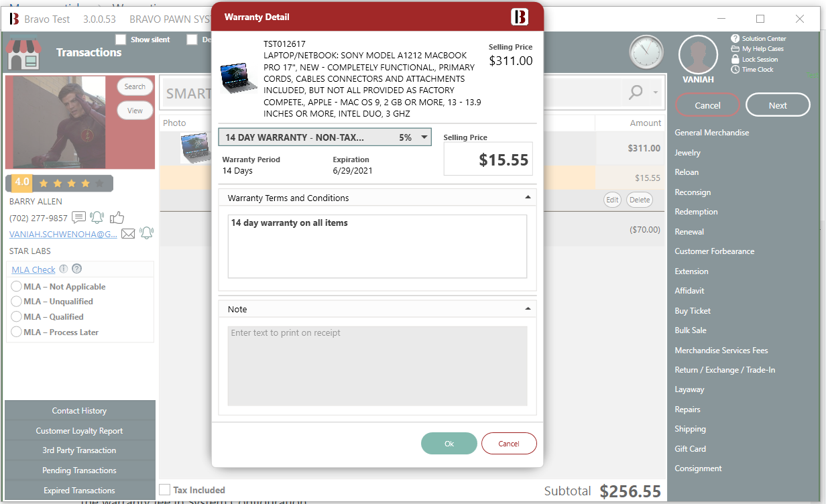The width and height of the screenshot is (826, 504).
Task: Open My Help Cases folder icon
Action: point(735,49)
